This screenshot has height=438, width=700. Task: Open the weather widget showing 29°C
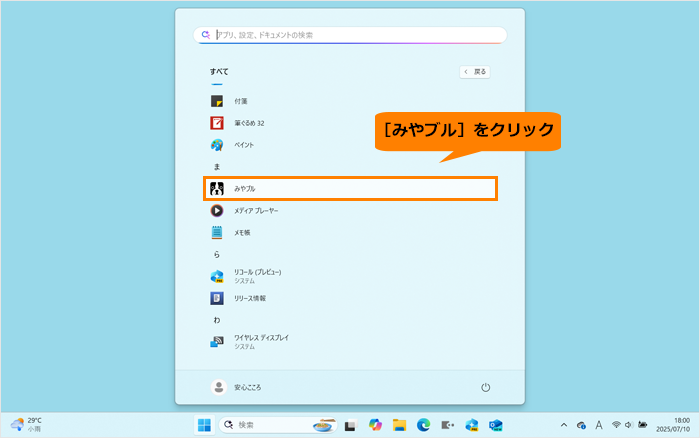(26, 425)
